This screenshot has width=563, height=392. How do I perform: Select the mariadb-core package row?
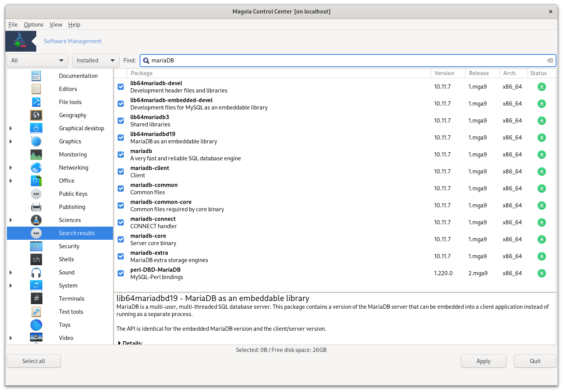tap(335, 239)
